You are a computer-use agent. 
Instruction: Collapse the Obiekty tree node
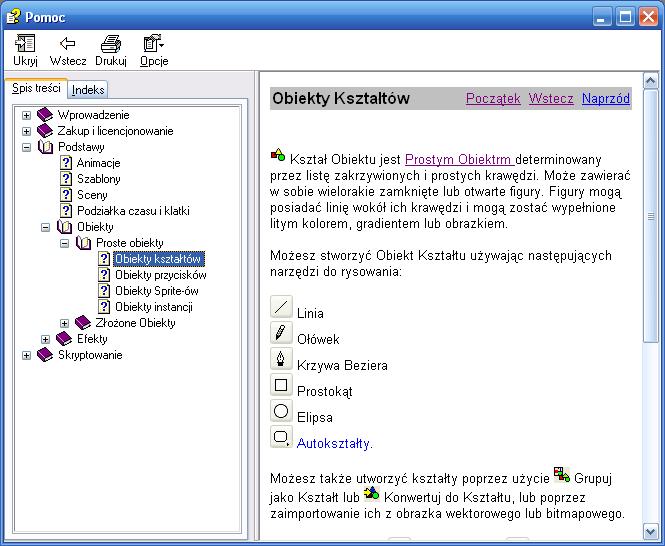(x=45, y=227)
